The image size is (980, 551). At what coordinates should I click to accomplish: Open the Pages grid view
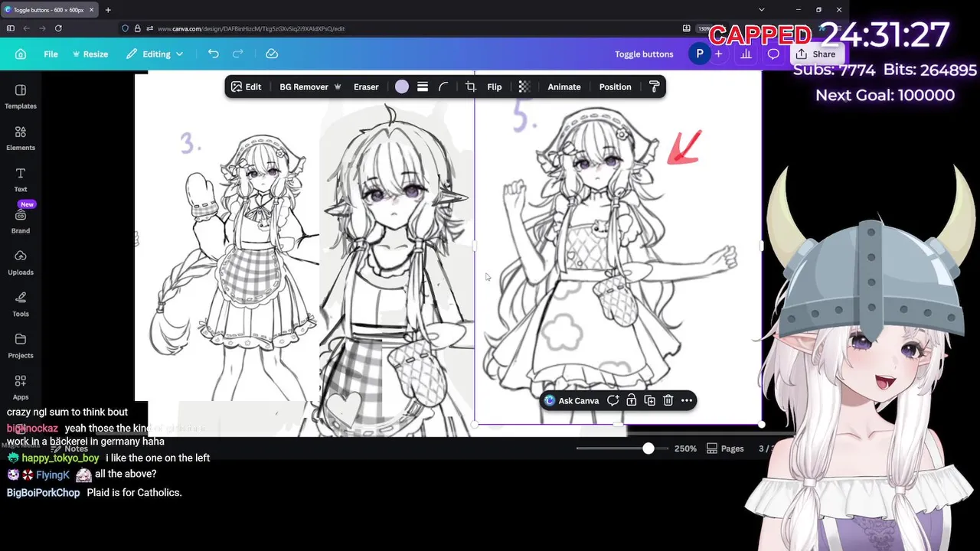pos(725,448)
